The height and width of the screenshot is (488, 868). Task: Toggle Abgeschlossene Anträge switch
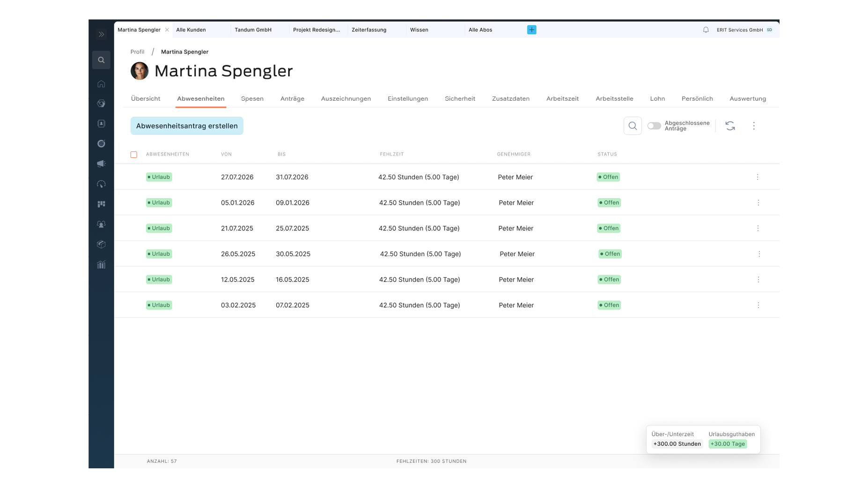[654, 126]
